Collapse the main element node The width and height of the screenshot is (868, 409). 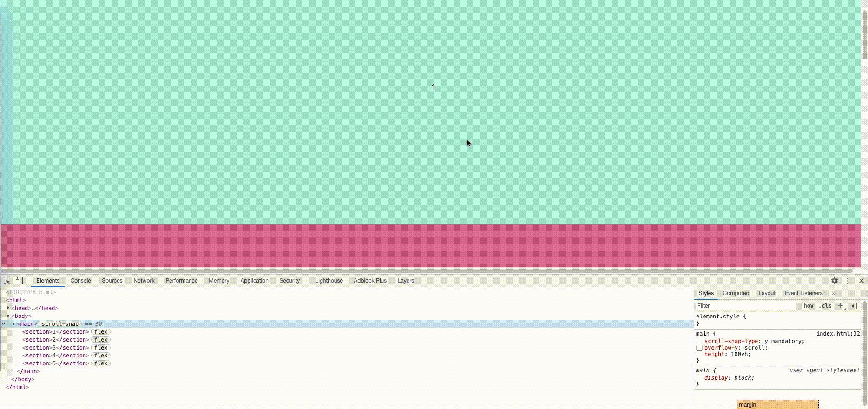[13, 323]
